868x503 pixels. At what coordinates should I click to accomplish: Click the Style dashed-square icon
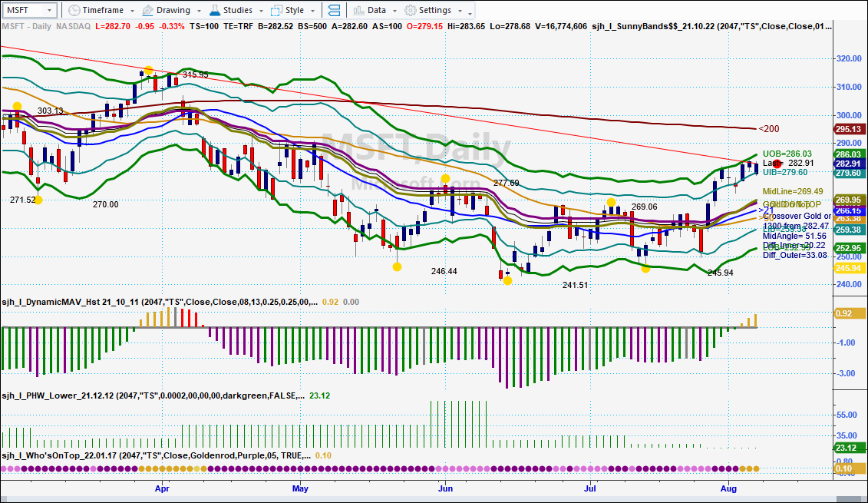click(x=277, y=11)
